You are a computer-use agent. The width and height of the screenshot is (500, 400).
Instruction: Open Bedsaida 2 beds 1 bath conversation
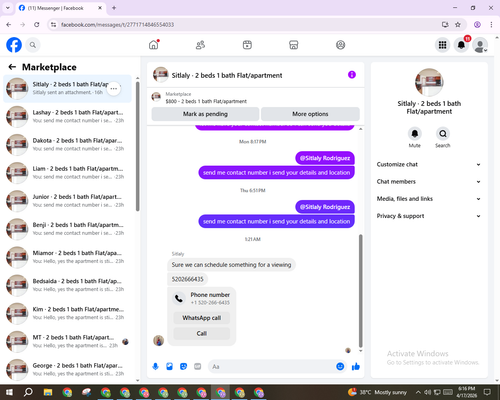(67, 285)
